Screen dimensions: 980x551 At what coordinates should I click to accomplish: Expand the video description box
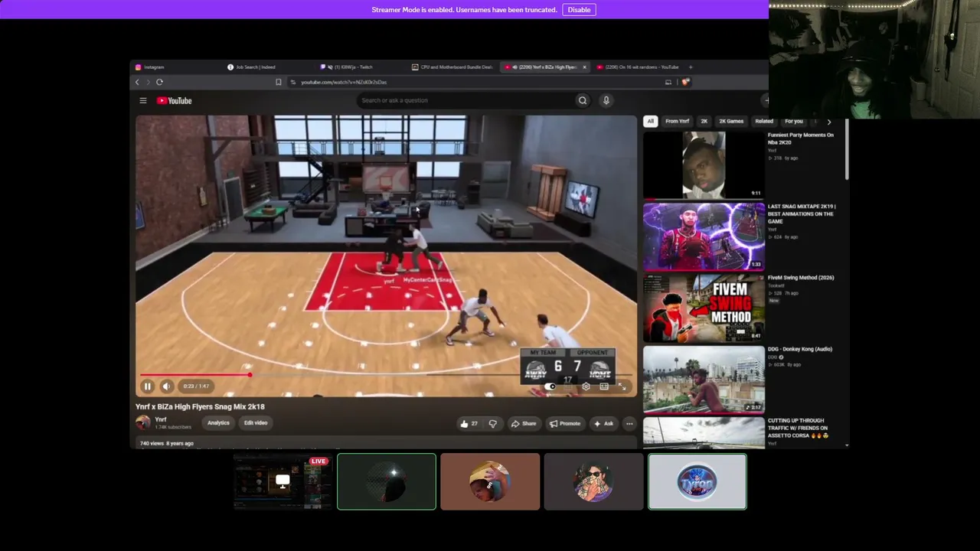click(386, 444)
